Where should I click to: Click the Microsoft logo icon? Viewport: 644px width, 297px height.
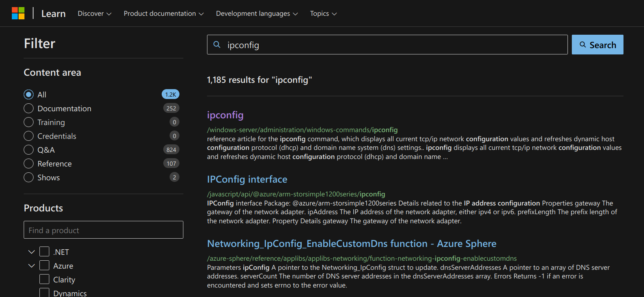18,13
